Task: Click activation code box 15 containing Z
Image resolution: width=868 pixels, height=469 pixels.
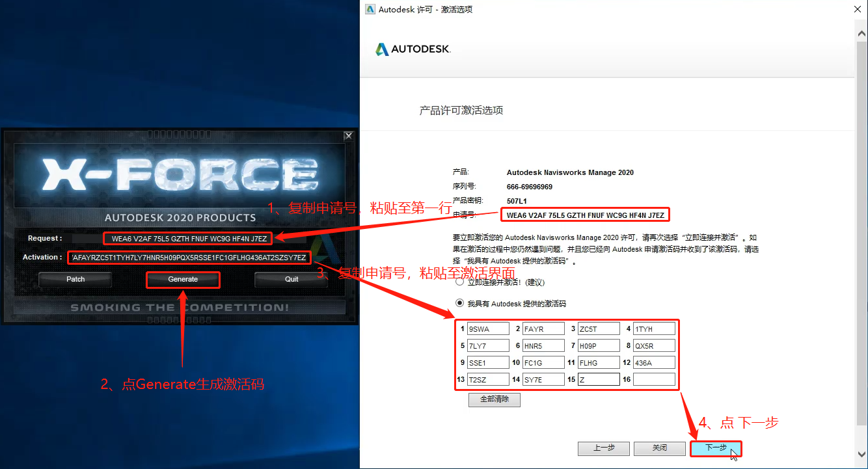Action: click(x=599, y=380)
